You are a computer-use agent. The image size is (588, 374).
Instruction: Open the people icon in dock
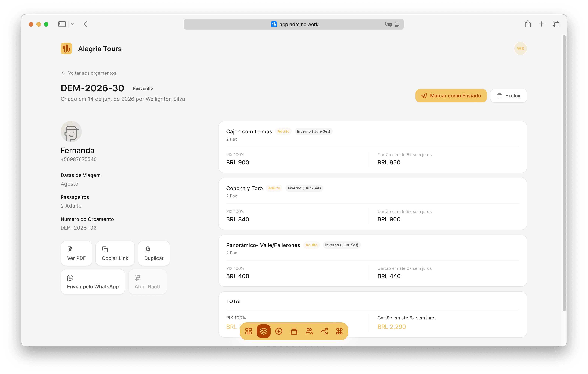[x=309, y=331]
